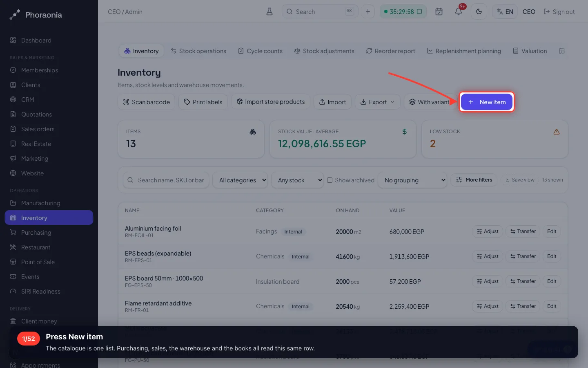
Task: Open Any stock dropdown
Action: coord(297,180)
